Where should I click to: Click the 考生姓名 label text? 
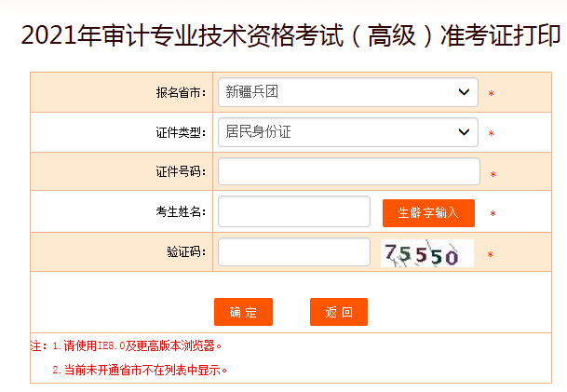tap(181, 213)
